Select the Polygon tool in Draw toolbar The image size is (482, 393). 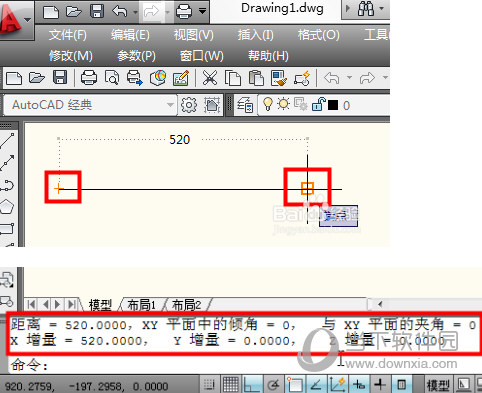tap(7, 207)
